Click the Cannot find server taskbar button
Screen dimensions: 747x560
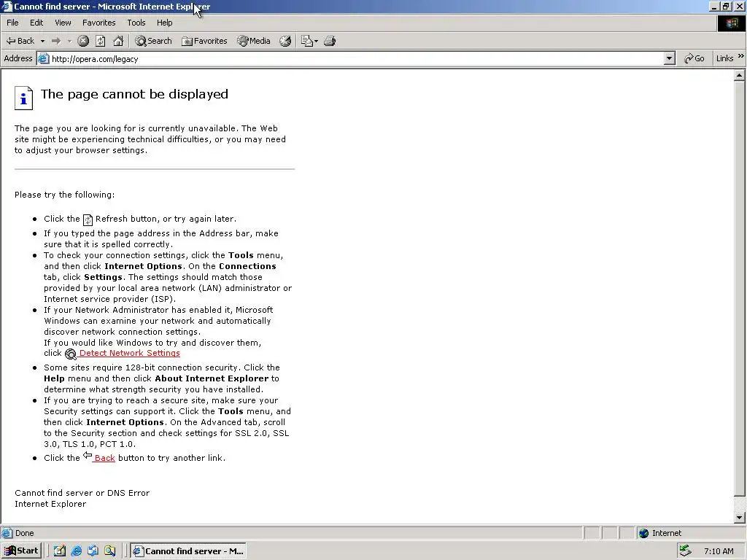(x=188, y=551)
